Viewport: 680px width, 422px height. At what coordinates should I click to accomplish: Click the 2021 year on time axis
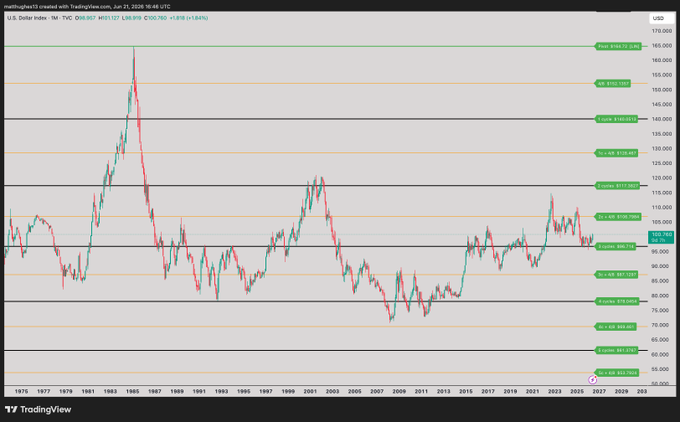533,391
